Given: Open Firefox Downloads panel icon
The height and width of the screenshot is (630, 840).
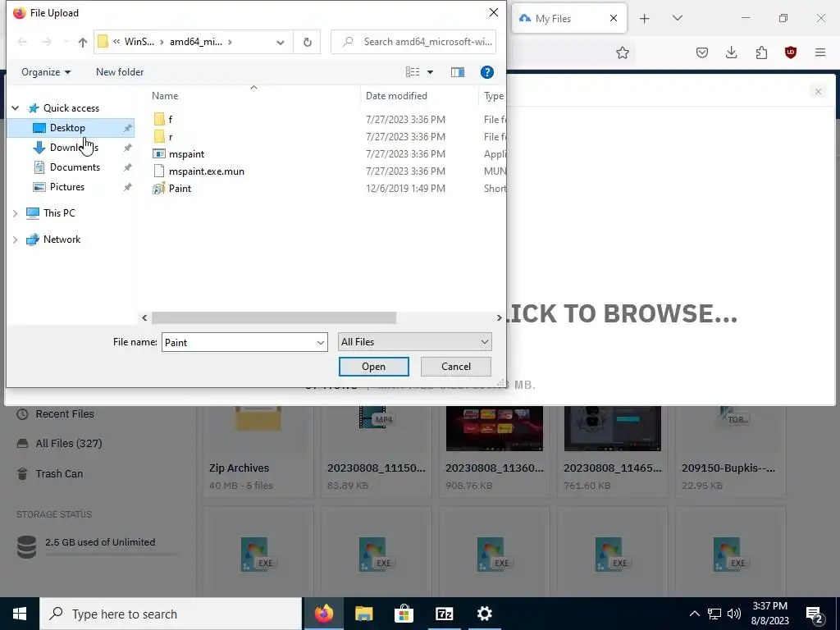Looking at the screenshot, I should click(x=731, y=52).
